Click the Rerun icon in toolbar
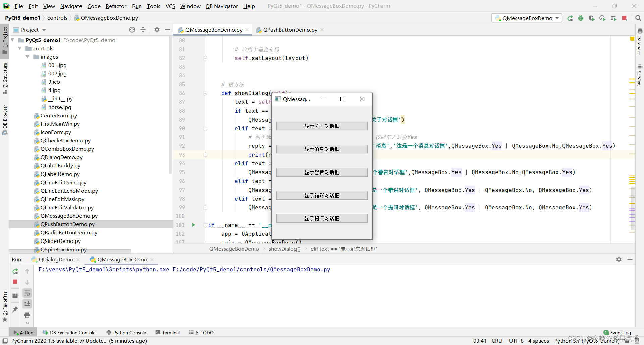 pyautogui.click(x=570, y=18)
